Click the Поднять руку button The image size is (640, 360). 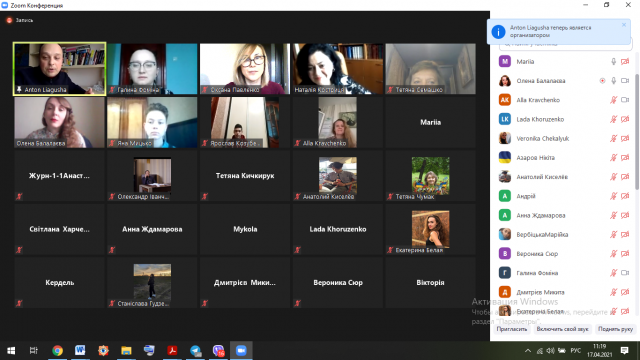point(615,329)
